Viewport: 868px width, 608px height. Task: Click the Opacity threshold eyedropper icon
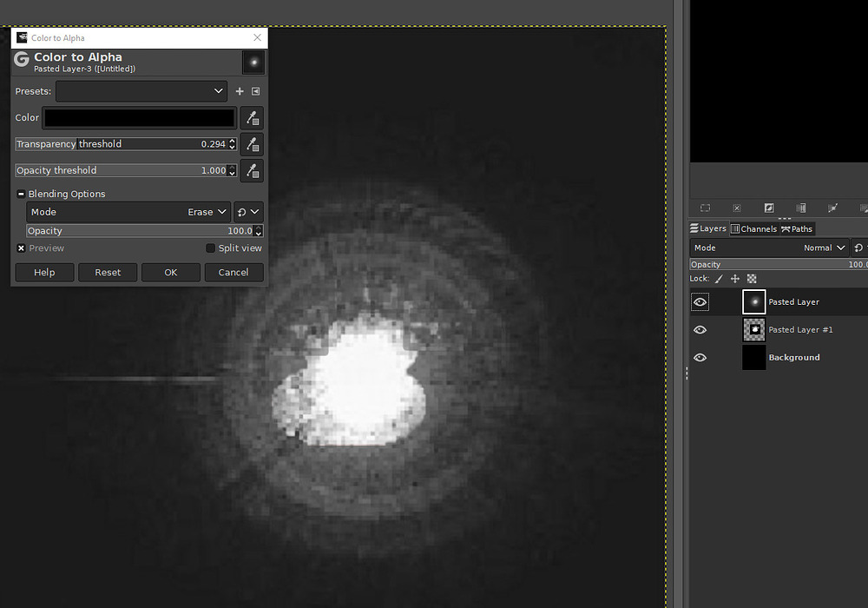pos(252,171)
